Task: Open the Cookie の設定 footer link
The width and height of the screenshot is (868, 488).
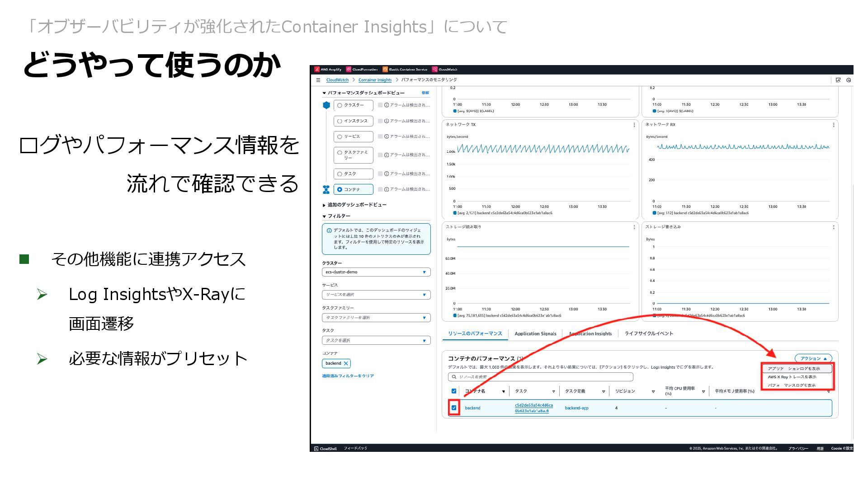Action: tap(842, 449)
